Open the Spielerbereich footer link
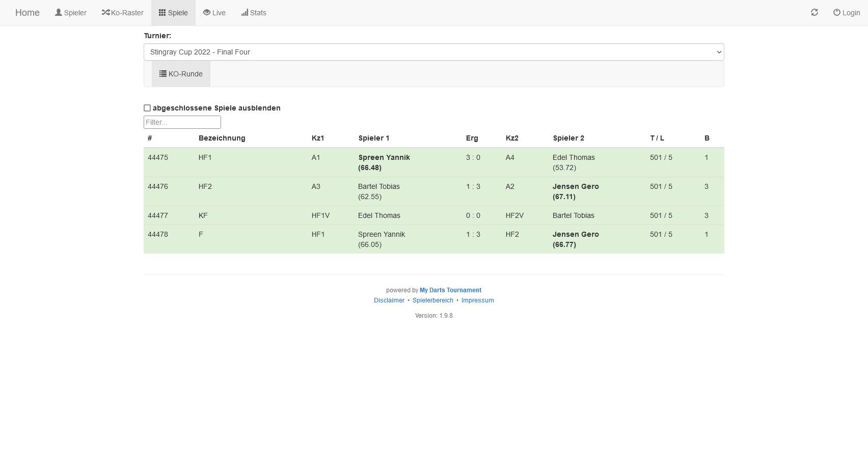The width and height of the screenshot is (868, 472). [432, 300]
